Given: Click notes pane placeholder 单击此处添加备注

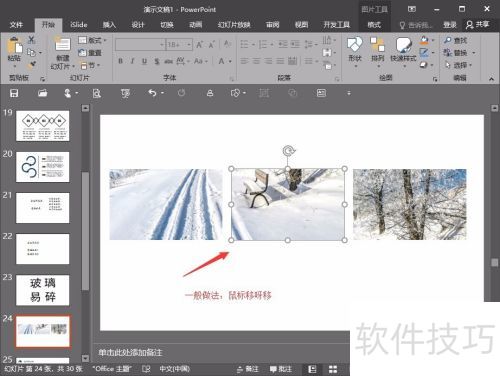Looking at the screenshot, I should (130, 352).
